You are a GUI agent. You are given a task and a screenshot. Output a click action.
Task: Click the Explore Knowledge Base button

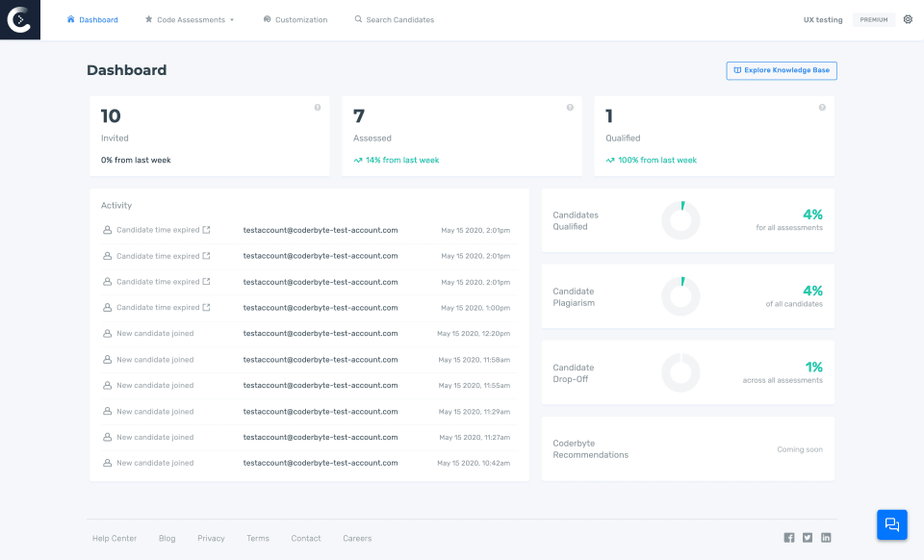click(x=782, y=70)
